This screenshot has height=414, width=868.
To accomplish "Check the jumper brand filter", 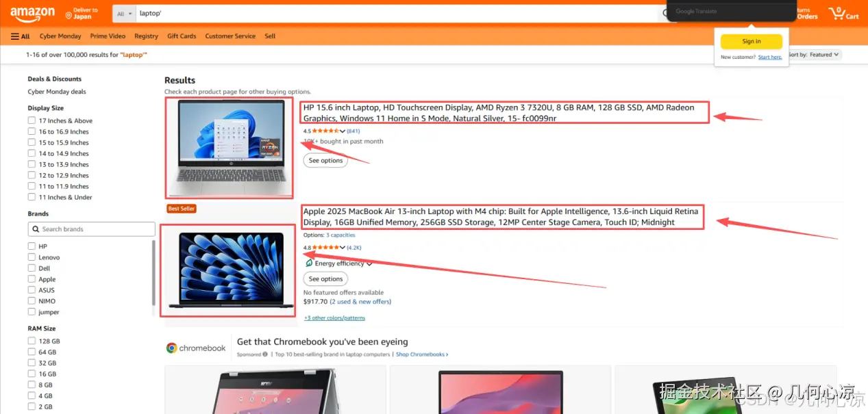I will coord(32,312).
